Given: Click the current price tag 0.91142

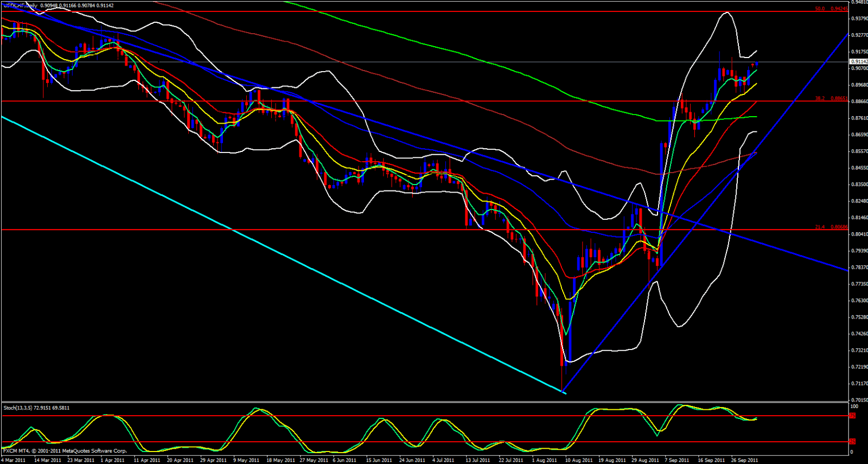Looking at the screenshot, I should (x=858, y=62).
